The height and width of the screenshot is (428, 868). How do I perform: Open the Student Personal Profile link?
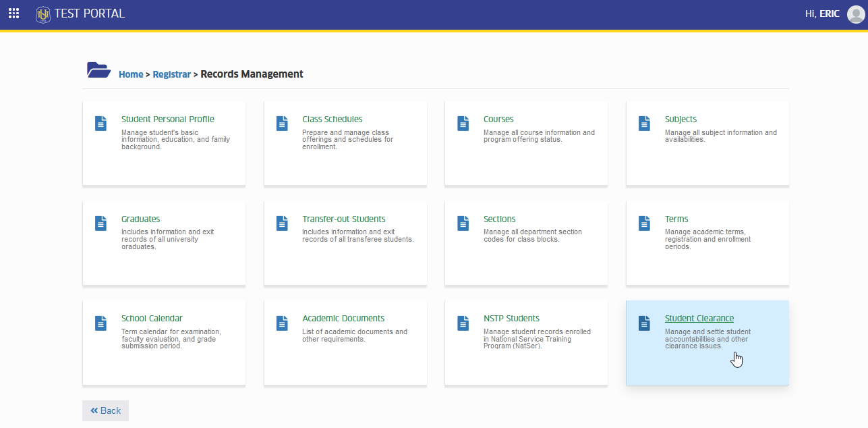(168, 119)
